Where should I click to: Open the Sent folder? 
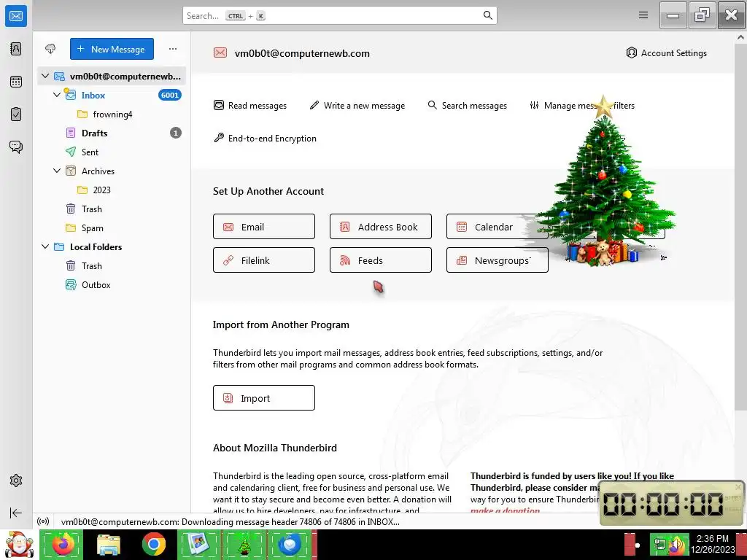[112, 152]
